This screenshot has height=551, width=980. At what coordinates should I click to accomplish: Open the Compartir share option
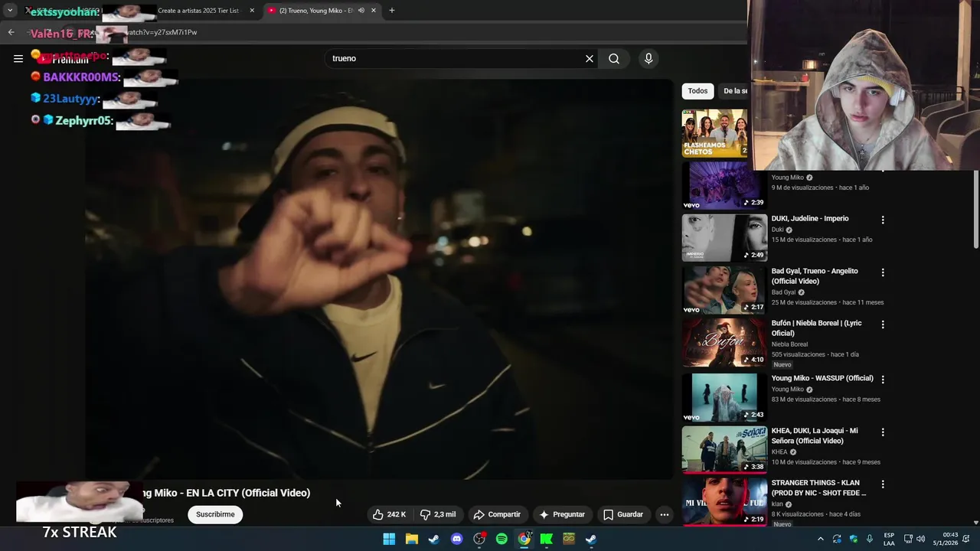click(497, 514)
